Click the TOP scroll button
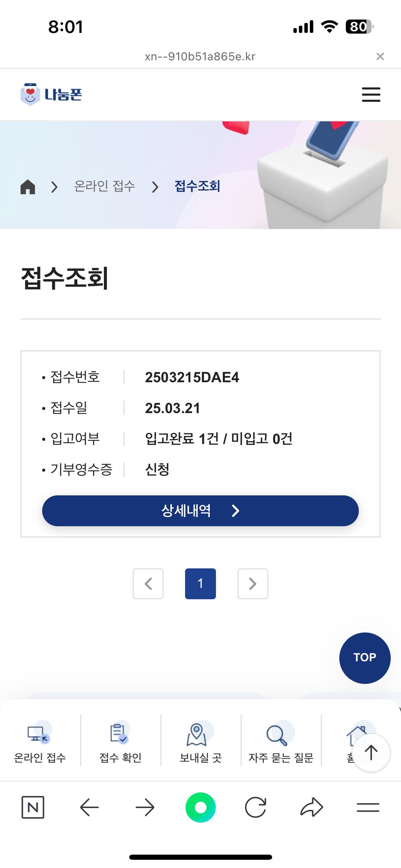This screenshot has width=401, height=868. 365,658
